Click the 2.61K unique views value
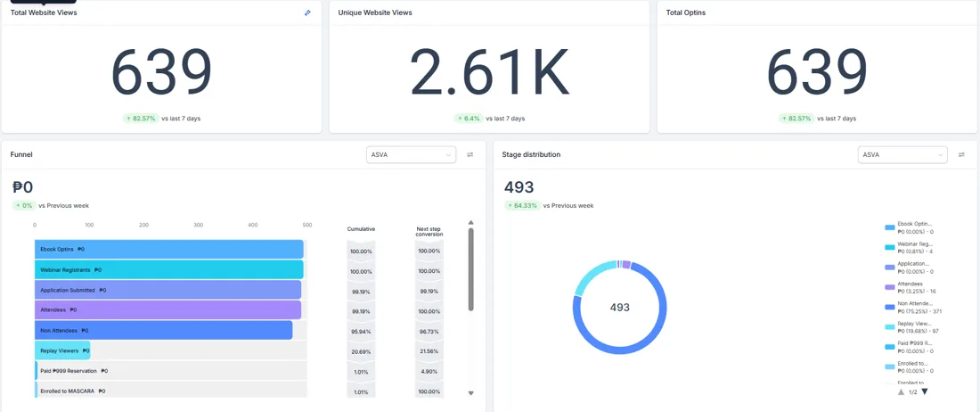Image resolution: width=980 pixels, height=412 pixels. click(489, 71)
